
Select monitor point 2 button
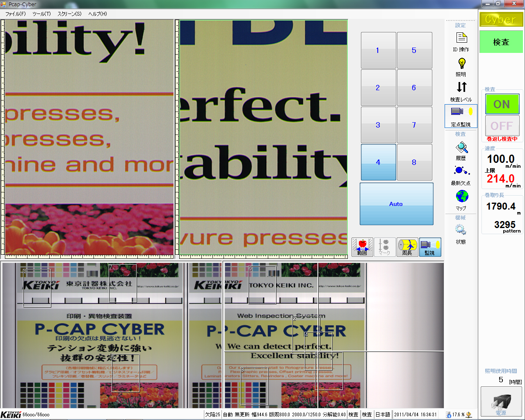[x=378, y=87]
